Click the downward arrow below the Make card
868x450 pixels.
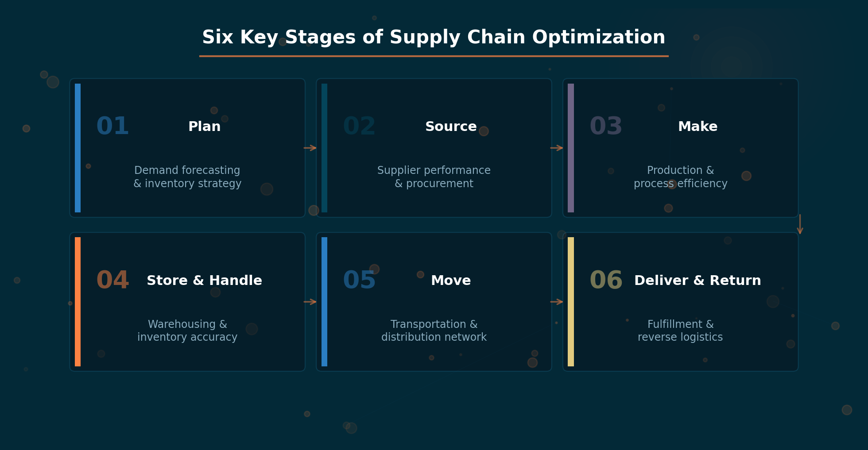coord(800,224)
